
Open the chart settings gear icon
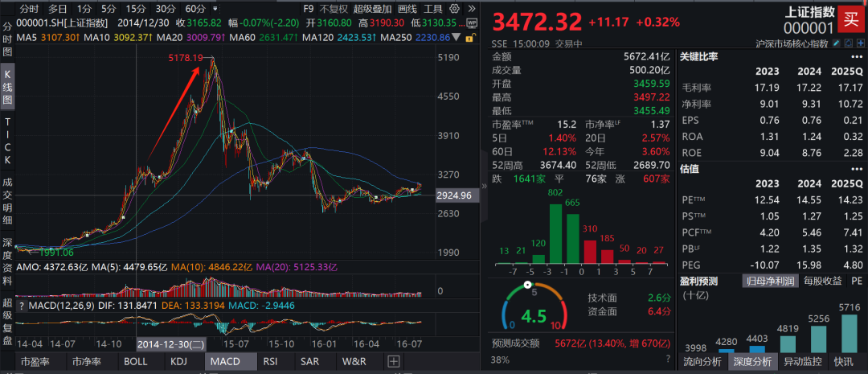tap(454, 9)
